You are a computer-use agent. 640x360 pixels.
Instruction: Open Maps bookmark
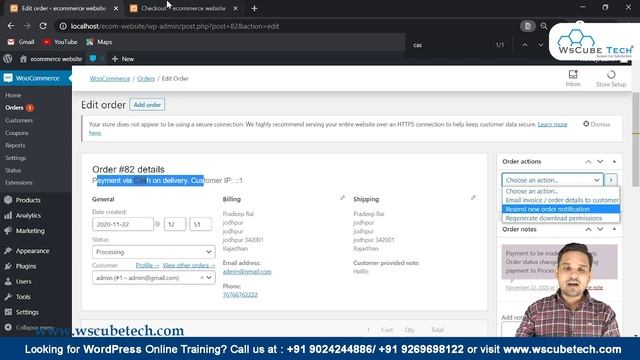[x=99, y=42]
